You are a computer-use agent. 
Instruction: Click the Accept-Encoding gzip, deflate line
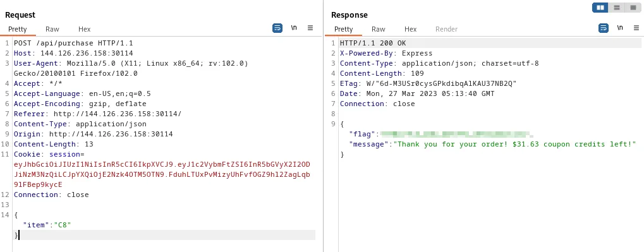[x=80, y=104]
